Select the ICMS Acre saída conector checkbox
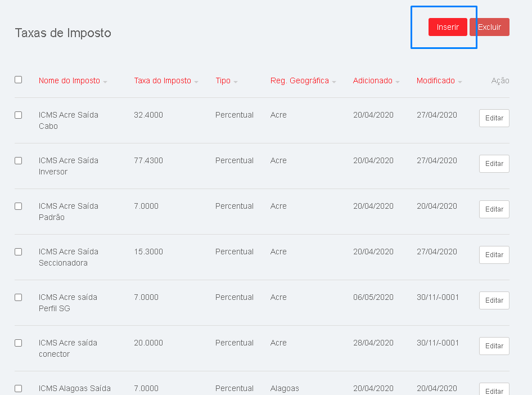Screen dimensions: 532x395 click(x=19, y=343)
